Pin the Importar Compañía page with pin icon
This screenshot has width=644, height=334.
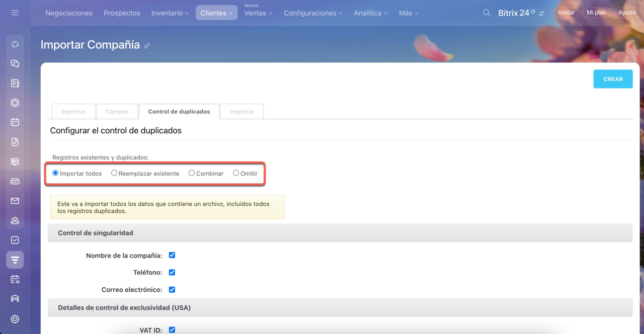coord(147,46)
